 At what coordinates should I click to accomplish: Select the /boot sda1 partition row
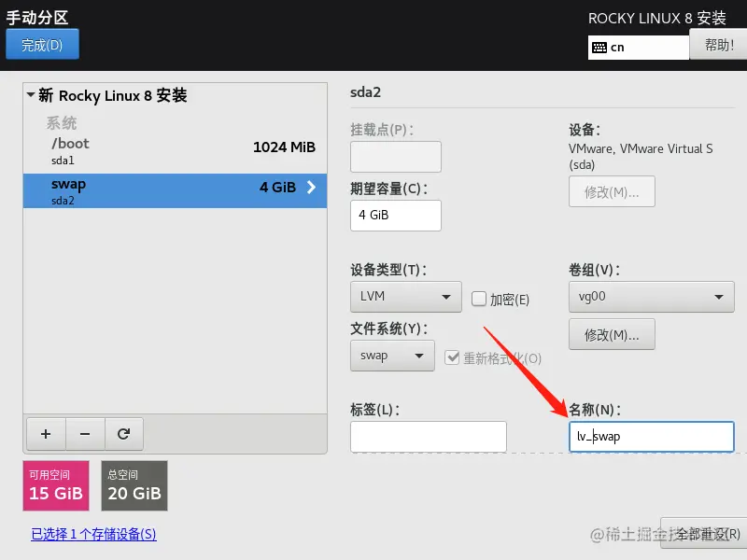click(x=175, y=151)
